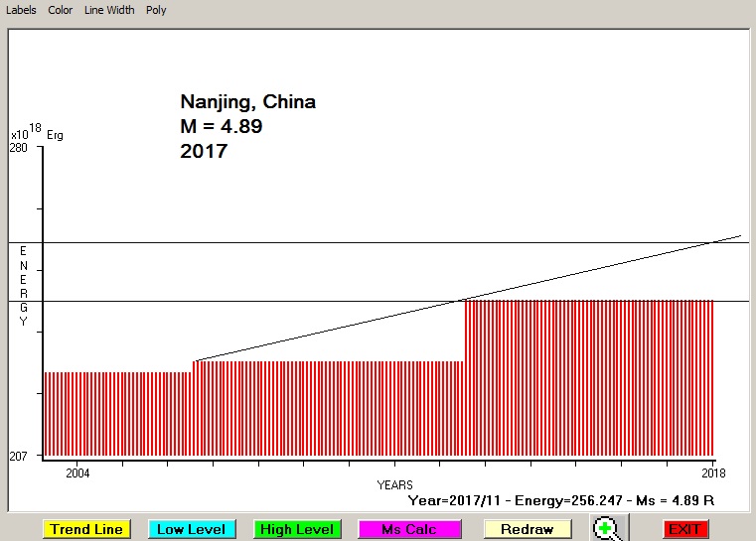Click the vertical ENERGY axis label
The height and width of the screenshot is (541, 756).
tap(24, 286)
